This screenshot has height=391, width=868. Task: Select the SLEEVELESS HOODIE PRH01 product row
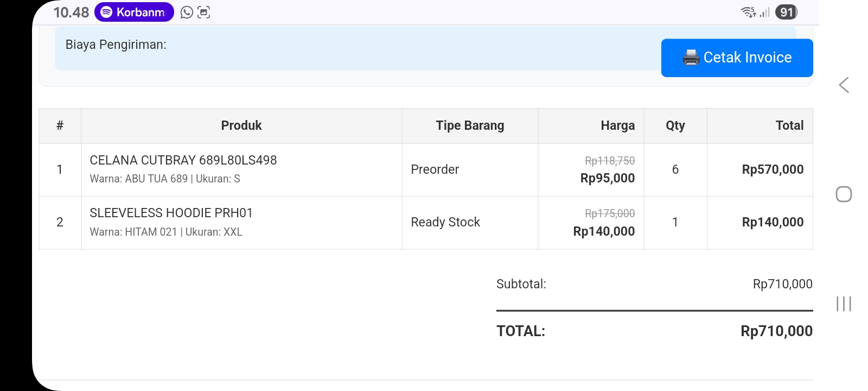tap(171, 213)
